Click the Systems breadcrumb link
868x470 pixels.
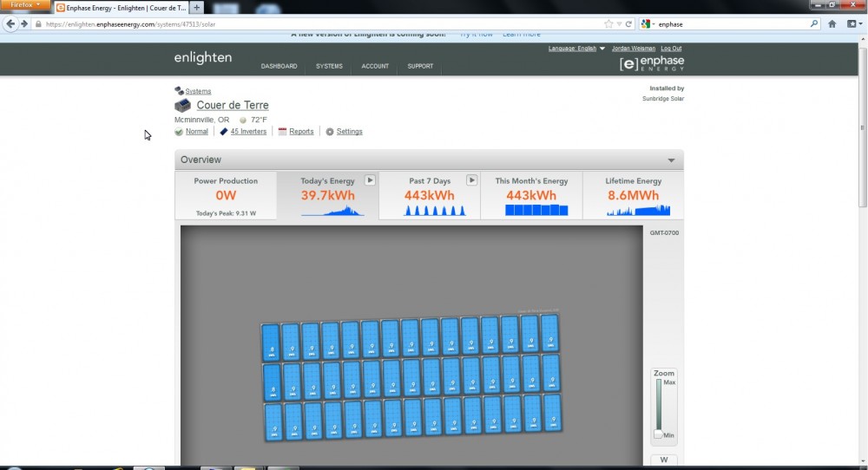(x=198, y=91)
